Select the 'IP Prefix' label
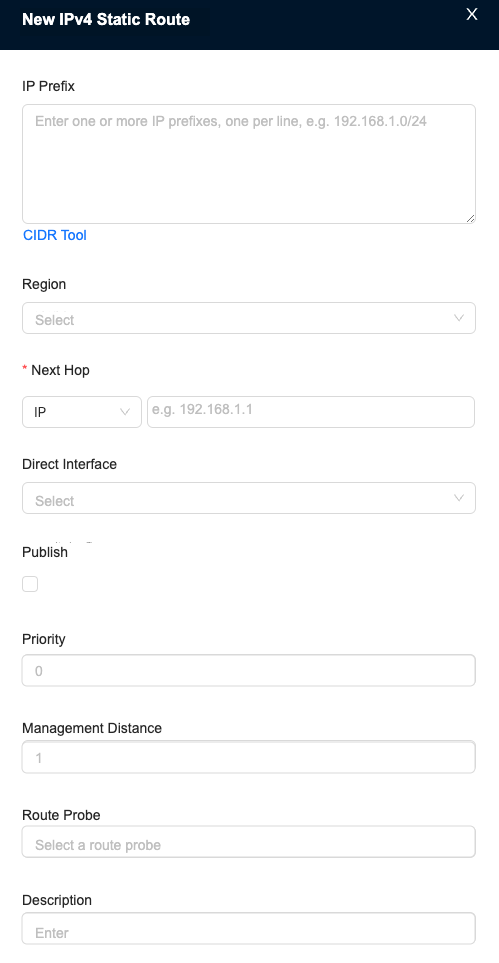 [x=49, y=87]
